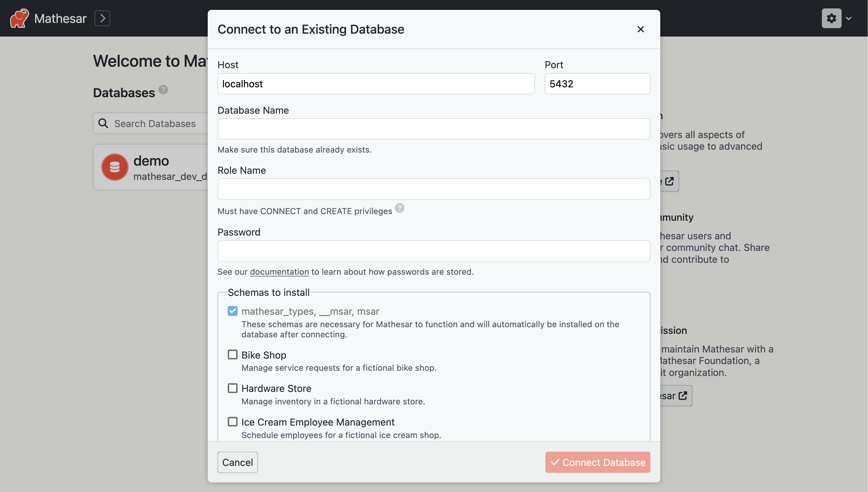Click the Bike Shop description text
868x492 pixels.
tap(339, 368)
